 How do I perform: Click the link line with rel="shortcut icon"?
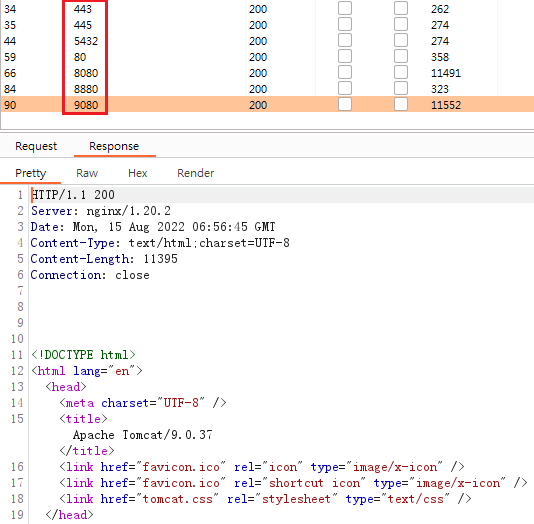pyautogui.click(x=293, y=483)
